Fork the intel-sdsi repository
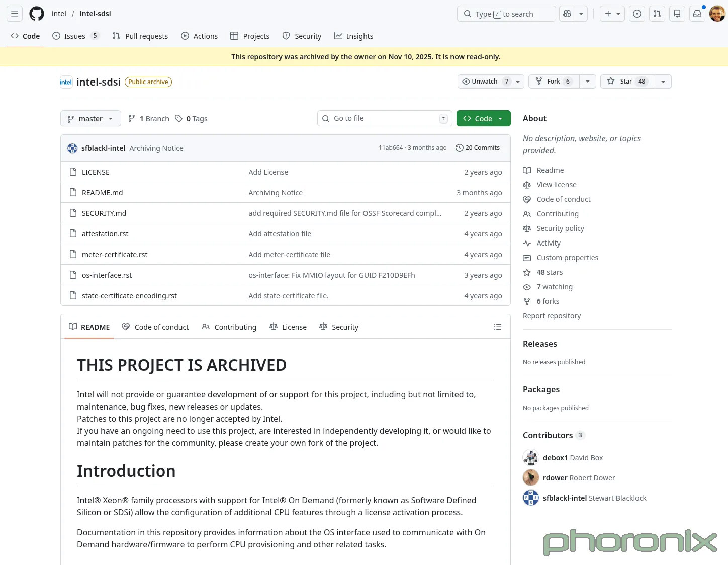Screen dimensions: 728x565 point(554,82)
